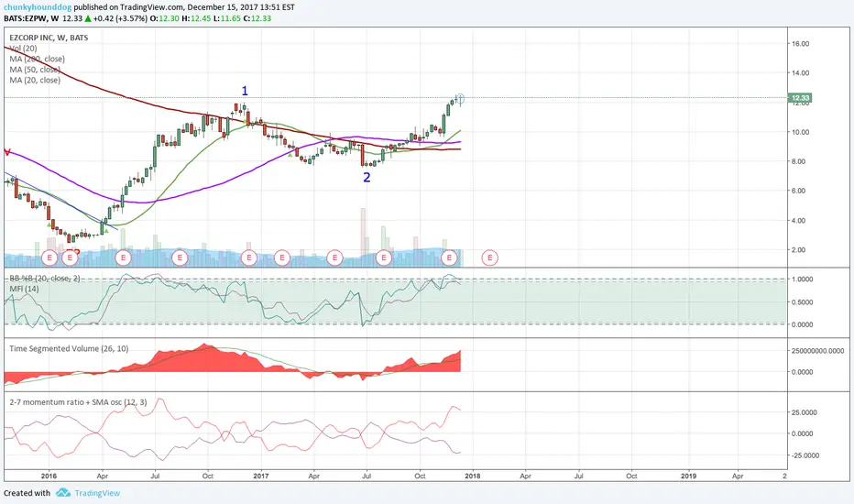This screenshot has height=504, width=854.
Task: Click the 2.00 price axis label
Action: click(x=800, y=250)
